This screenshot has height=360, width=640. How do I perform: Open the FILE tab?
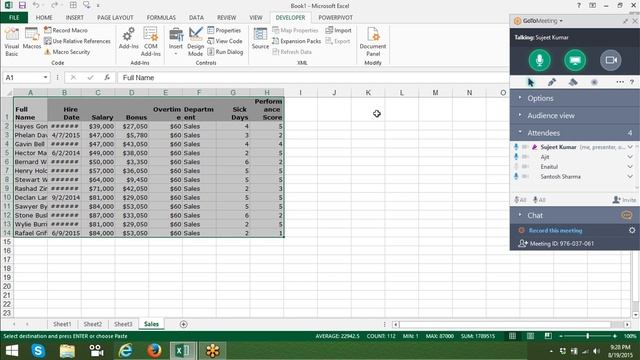click(x=14, y=18)
